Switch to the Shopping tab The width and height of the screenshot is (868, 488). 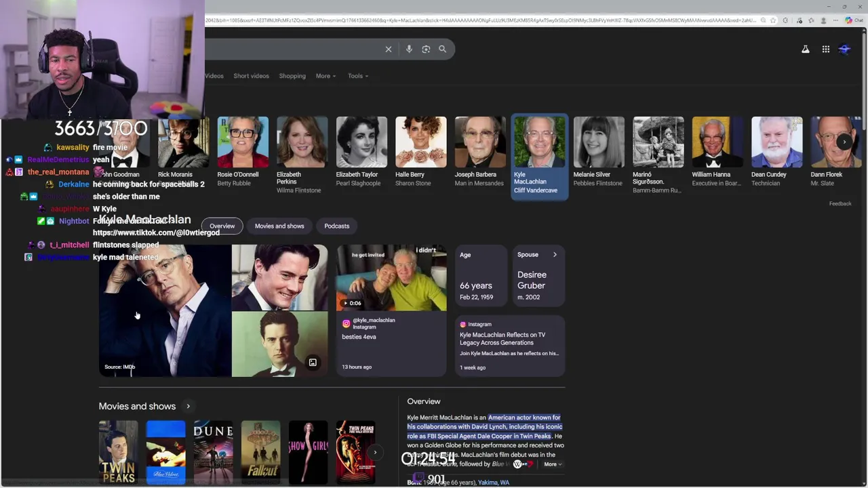[292, 76]
